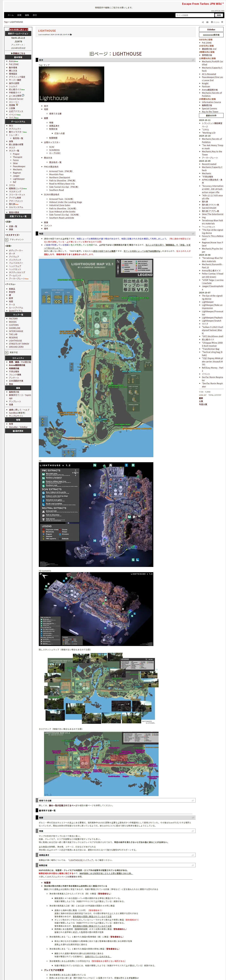This screenshot has height=980, width=226.
Task: Click Top in the breadcrumb path
Action: 6,22
